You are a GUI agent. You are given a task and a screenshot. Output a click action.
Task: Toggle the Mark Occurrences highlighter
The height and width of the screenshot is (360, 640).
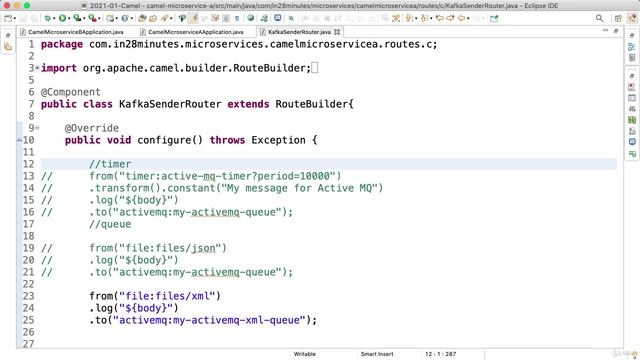(x=193, y=18)
